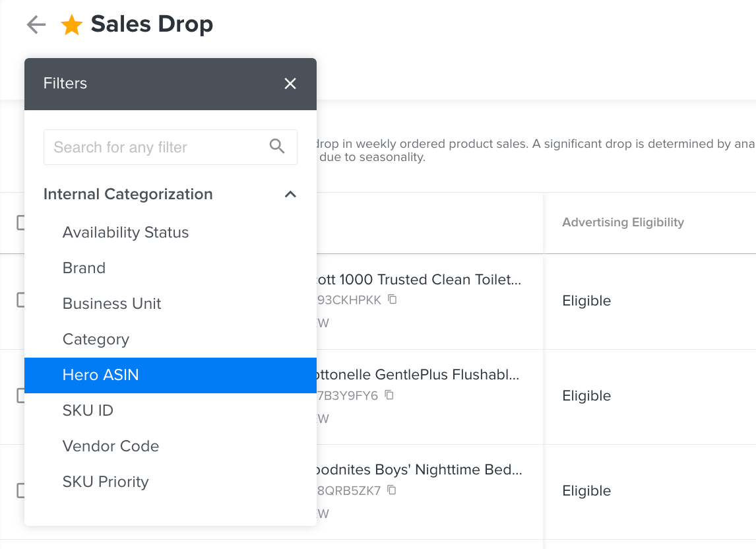This screenshot has height=549, width=756.
Task: Check the Scott 1000 row checkbox
Action: coord(20,300)
